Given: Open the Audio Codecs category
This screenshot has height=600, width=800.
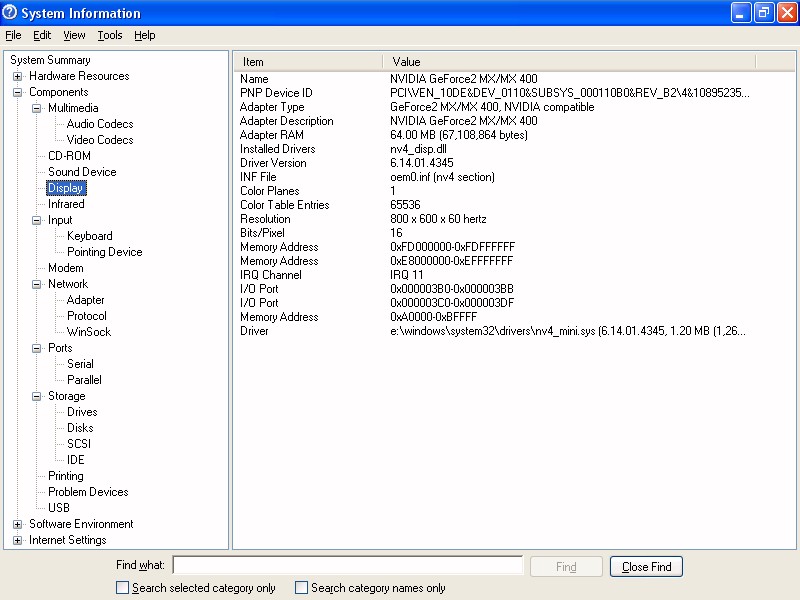Looking at the screenshot, I should [100, 124].
